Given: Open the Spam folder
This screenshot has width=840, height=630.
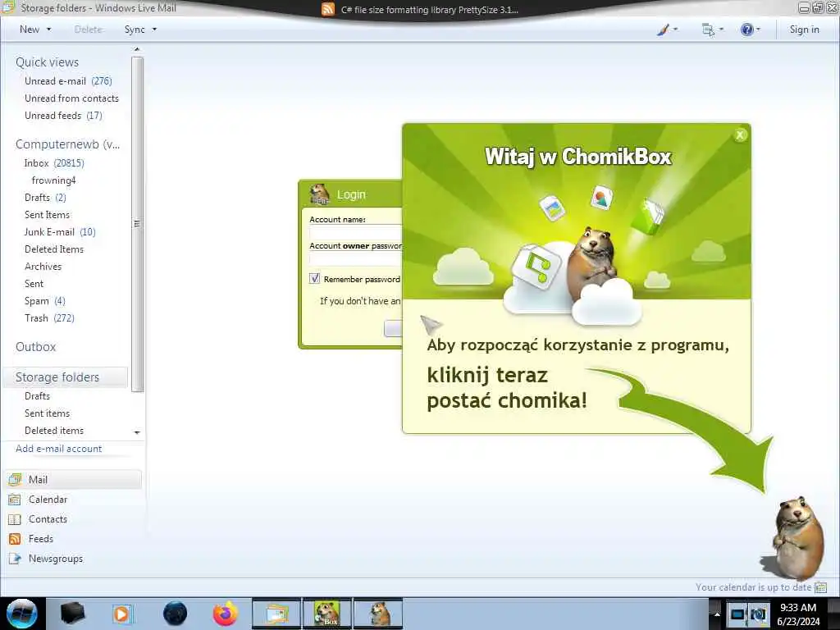Looking at the screenshot, I should click(x=45, y=300).
